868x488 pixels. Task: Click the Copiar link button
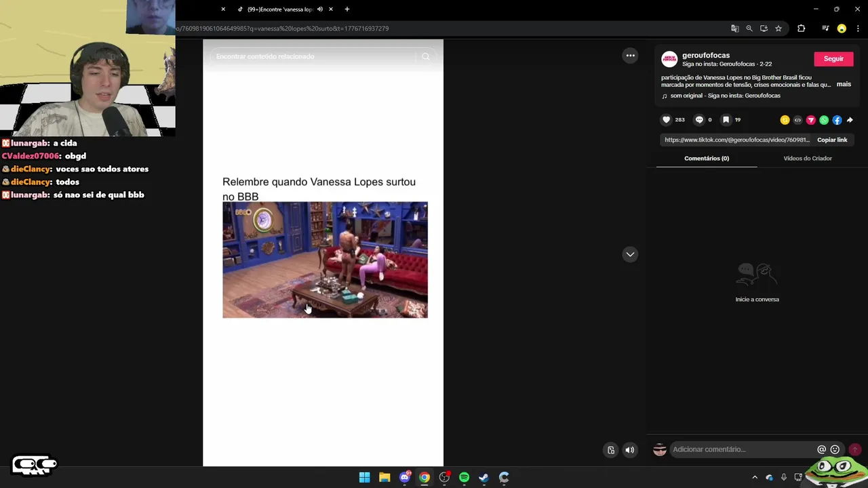832,140
